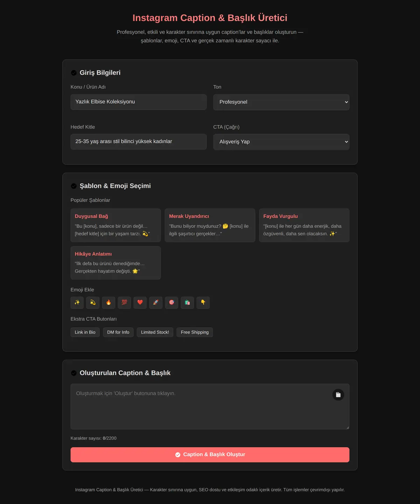Viewport: 420px width, 504px height.
Task: Click the Instagram Caption & Başlık Üretici heading
Action: (x=210, y=18)
